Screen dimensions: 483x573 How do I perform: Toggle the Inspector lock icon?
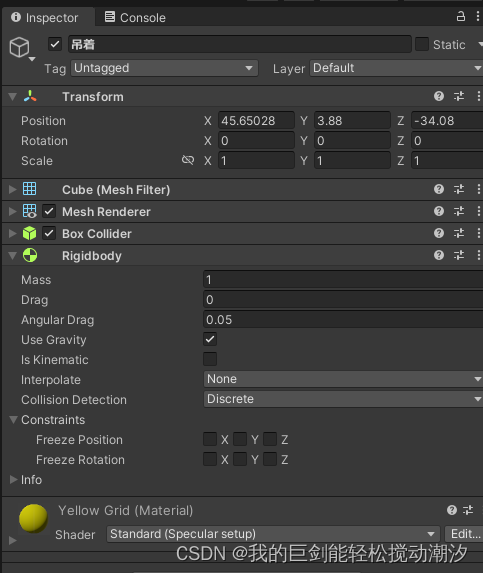tap(461, 16)
